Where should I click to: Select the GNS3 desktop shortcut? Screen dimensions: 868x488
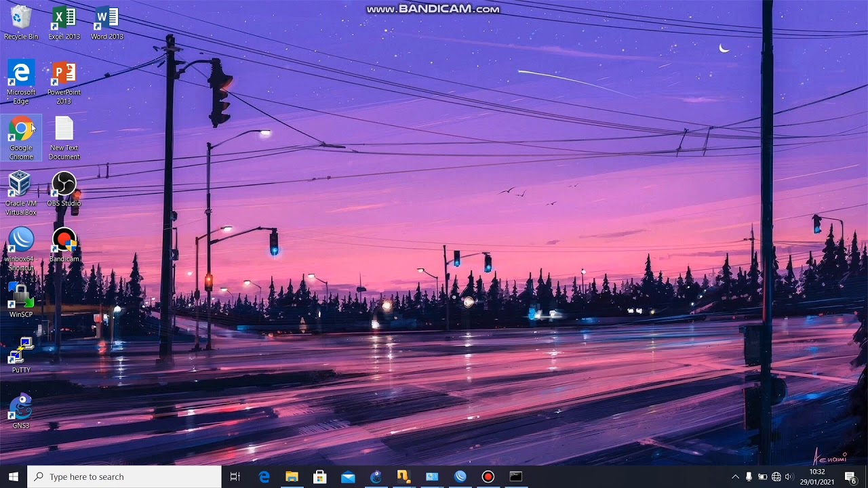click(x=21, y=412)
